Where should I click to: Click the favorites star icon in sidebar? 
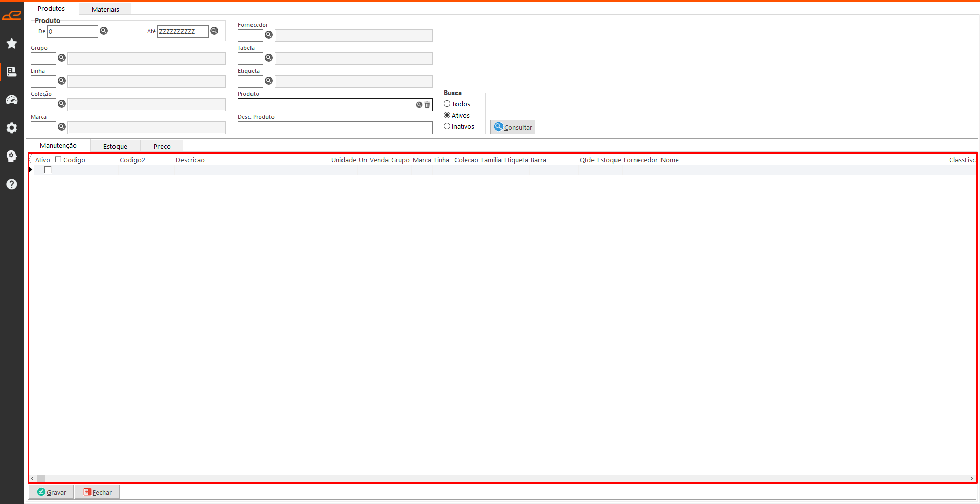coord(12,43)
